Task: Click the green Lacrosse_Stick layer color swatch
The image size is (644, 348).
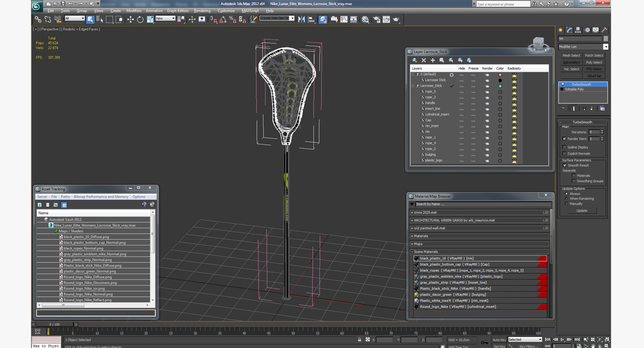Action: click(x=500, y=86)
